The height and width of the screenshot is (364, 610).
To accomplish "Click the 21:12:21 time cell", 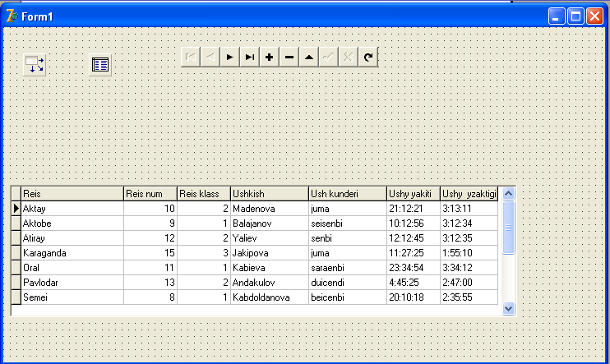I will tap(414, 209).
